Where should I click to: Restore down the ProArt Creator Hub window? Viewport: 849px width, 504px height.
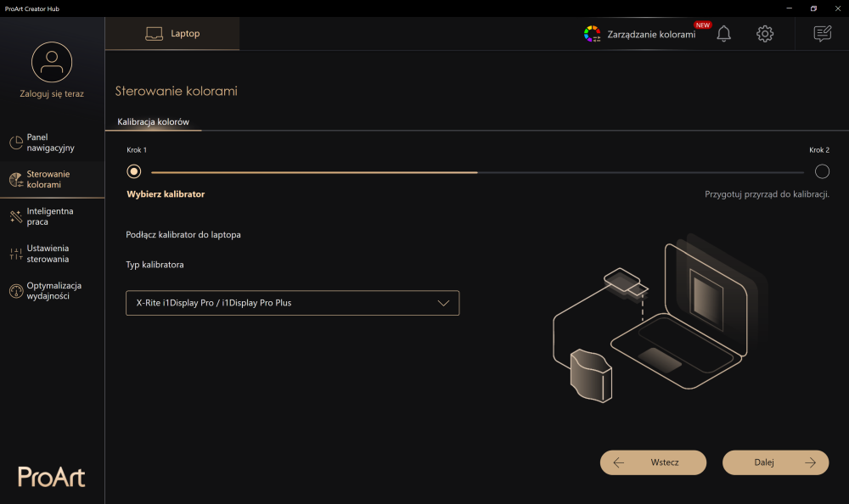point(813,8)
